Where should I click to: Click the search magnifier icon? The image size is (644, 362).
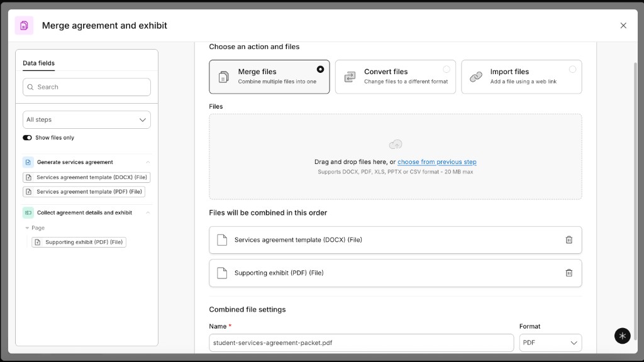tap(30, 87)
